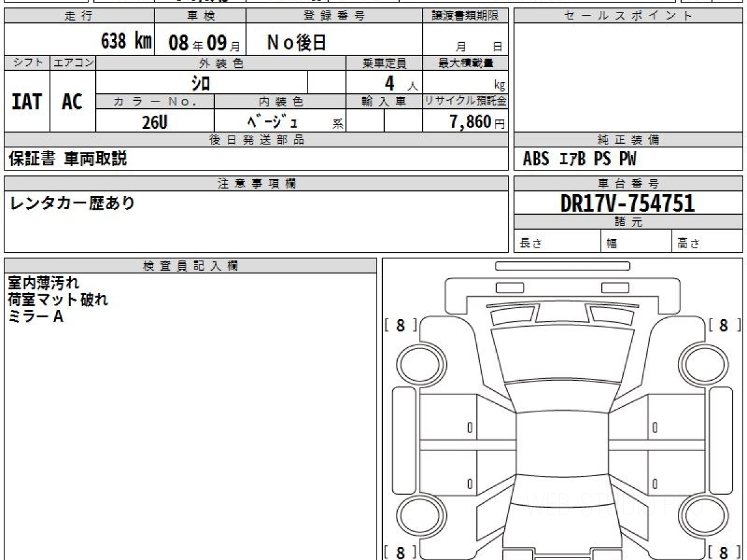Click the カラーNo. header

point(155,101)
